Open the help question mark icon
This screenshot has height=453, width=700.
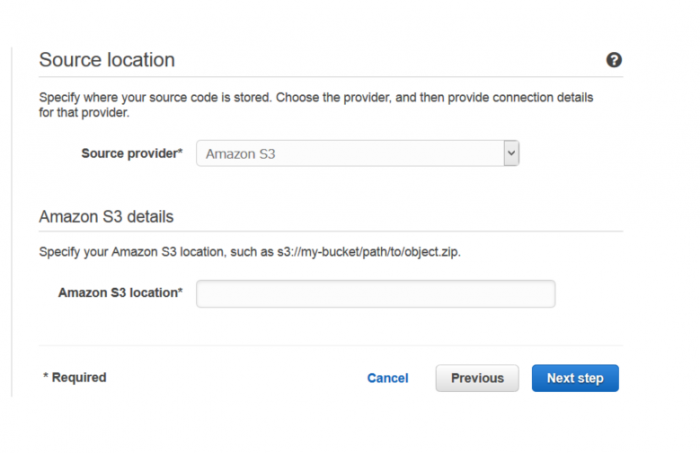coord(614,60)
